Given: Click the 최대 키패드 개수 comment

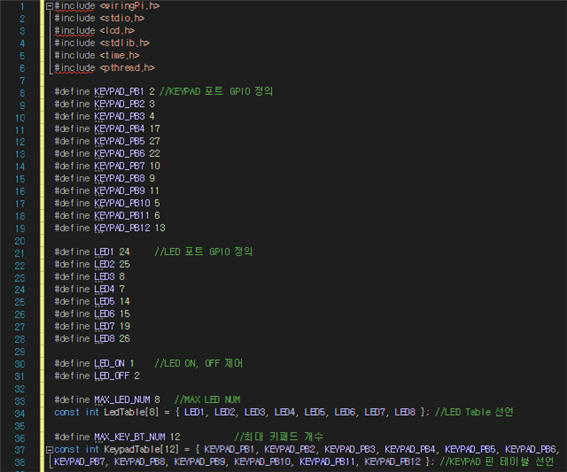Looking at the screenshot, I should 279,437.
